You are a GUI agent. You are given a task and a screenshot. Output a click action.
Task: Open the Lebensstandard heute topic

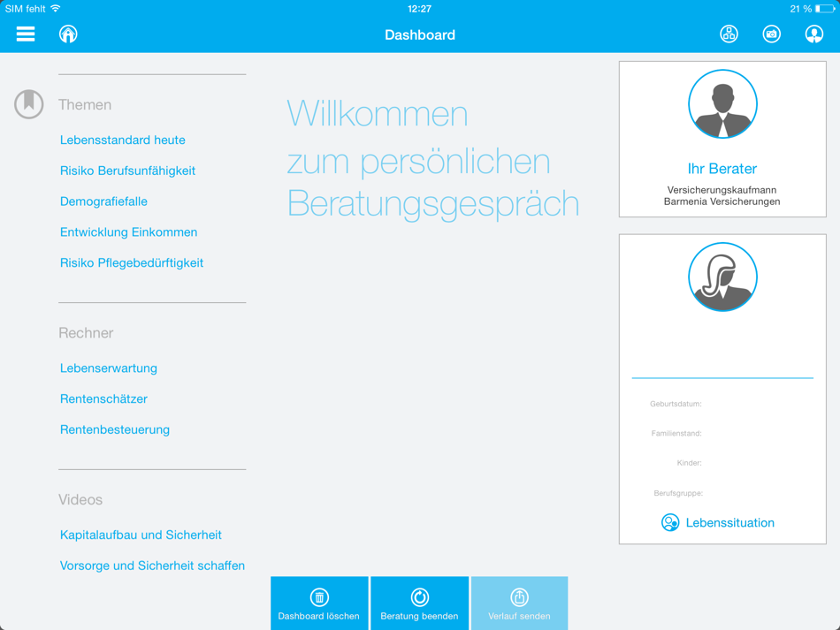tap(122, 140)
